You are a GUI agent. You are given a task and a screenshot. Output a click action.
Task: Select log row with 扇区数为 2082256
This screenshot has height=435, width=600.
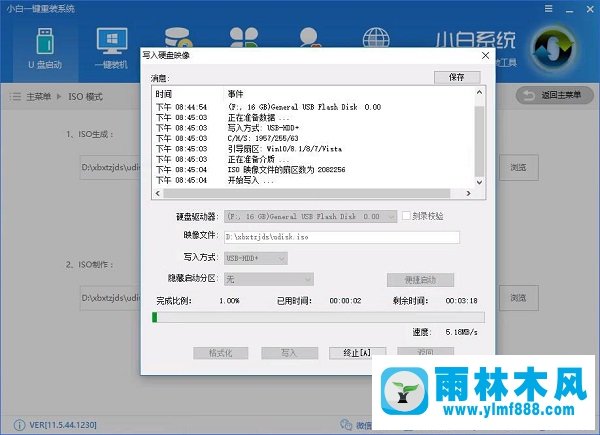pyautogui.click(x=313, y=169)
